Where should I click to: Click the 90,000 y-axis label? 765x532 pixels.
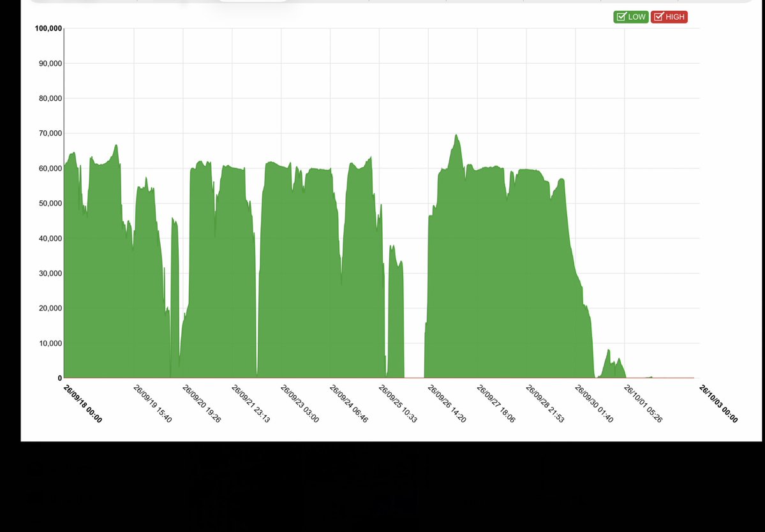tap(50, 63)
